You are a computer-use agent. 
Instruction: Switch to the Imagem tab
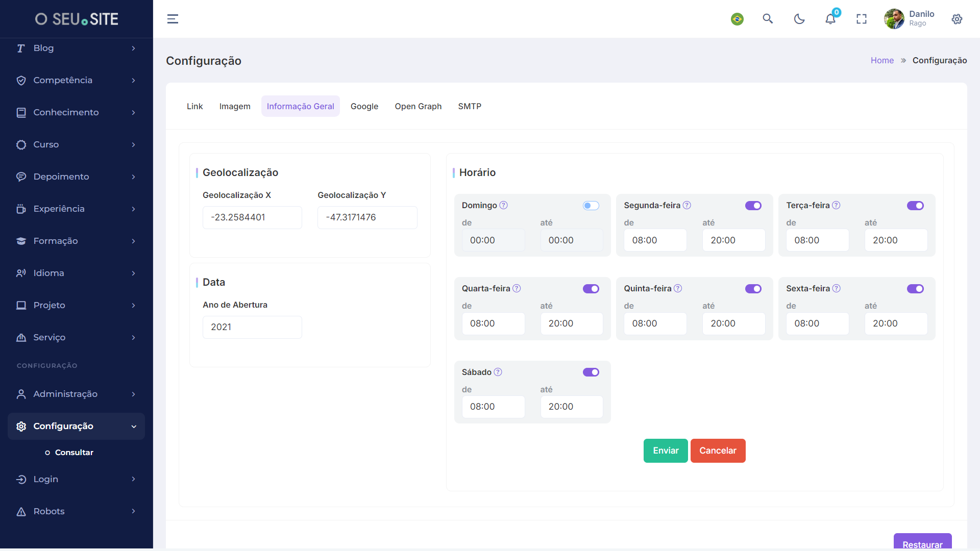tap(235, 106)
